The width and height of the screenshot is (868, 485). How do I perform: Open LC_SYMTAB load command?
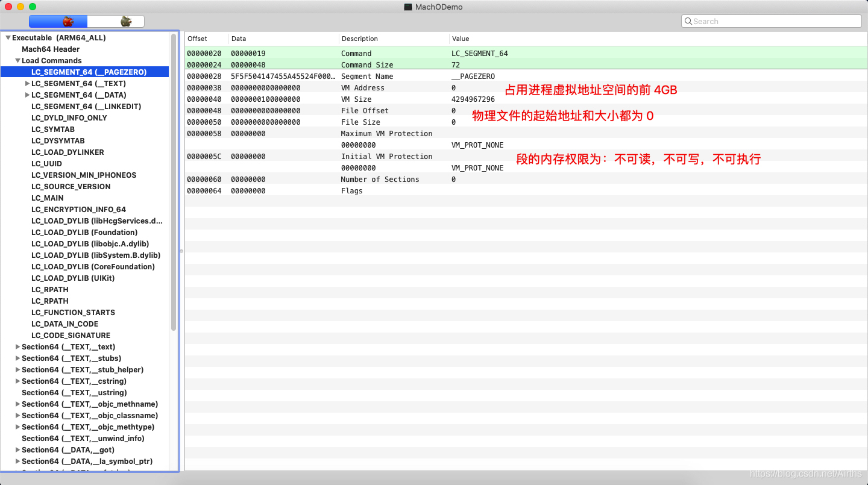coord(53,129)
